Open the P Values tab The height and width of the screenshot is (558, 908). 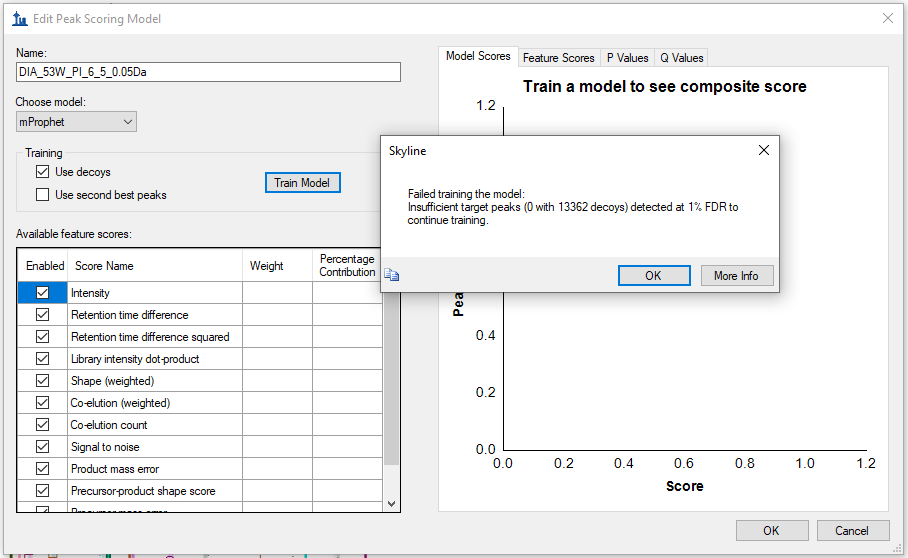(627, 58)
